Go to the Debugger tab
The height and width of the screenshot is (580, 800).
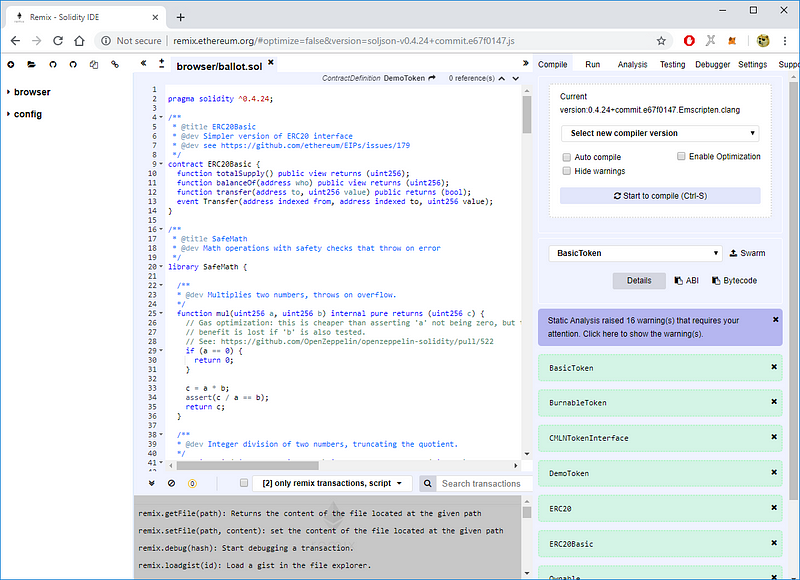pyautogui.click(x=712, y=64)
